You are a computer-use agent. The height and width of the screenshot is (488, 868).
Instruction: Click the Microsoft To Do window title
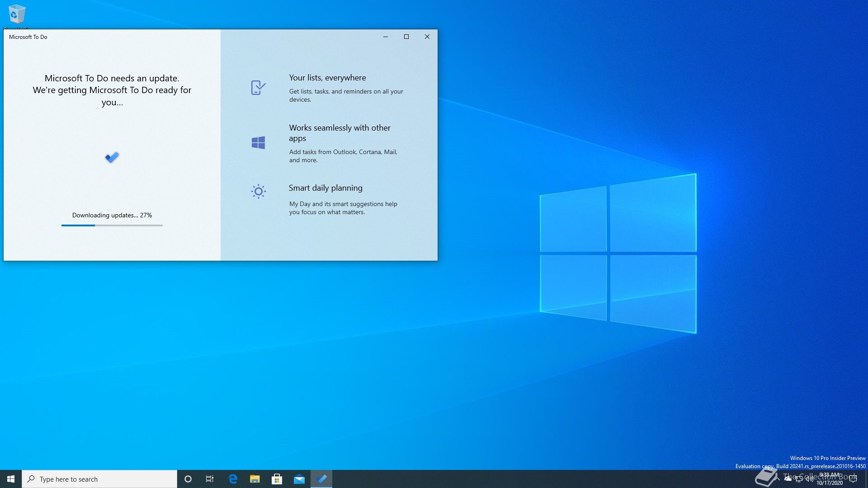28,37
